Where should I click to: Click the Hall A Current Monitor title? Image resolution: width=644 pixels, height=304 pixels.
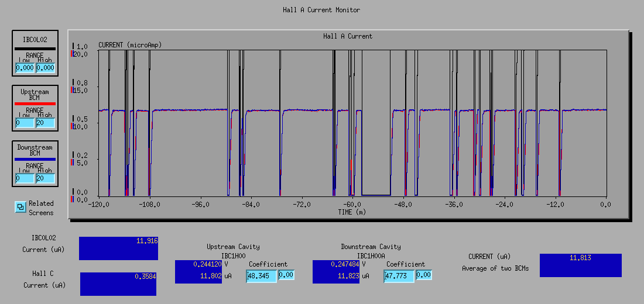(321, 10)
